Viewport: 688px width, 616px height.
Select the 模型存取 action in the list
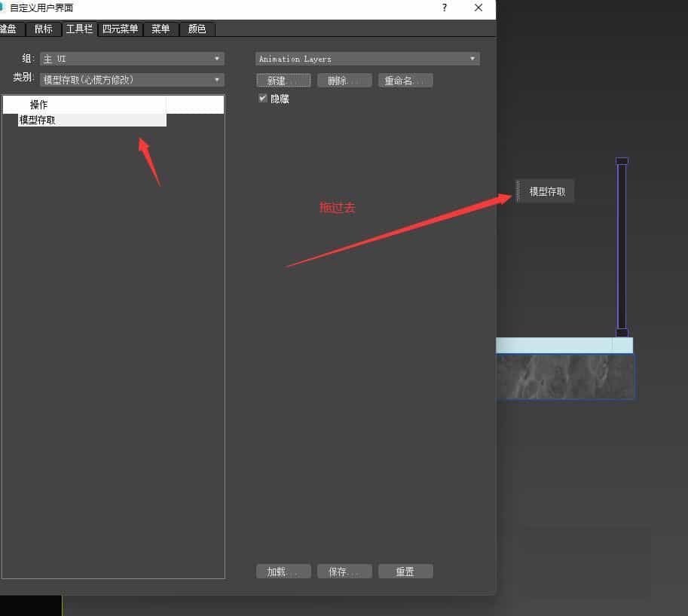tap(92, 120)
